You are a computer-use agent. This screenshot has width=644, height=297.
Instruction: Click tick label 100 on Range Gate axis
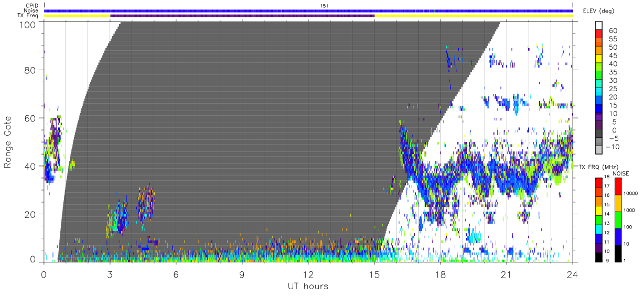28,24
